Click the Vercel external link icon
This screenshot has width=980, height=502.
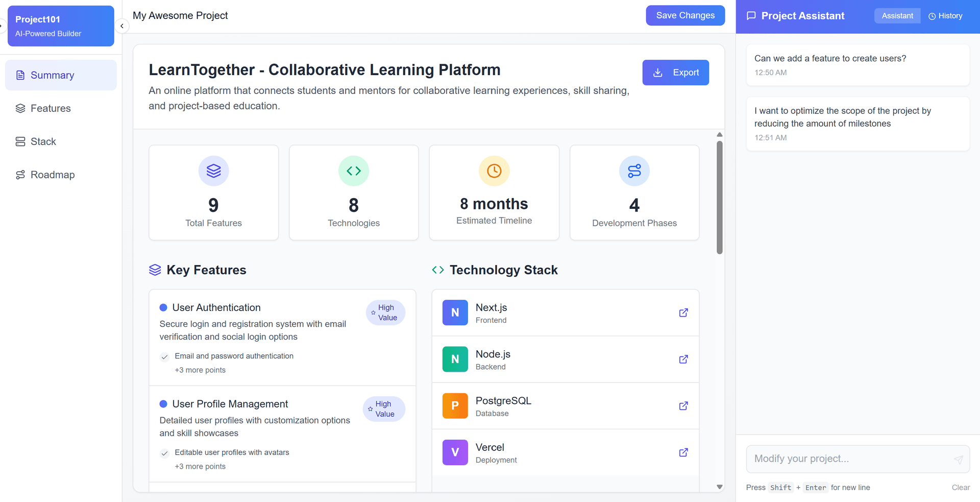(683, 452)
